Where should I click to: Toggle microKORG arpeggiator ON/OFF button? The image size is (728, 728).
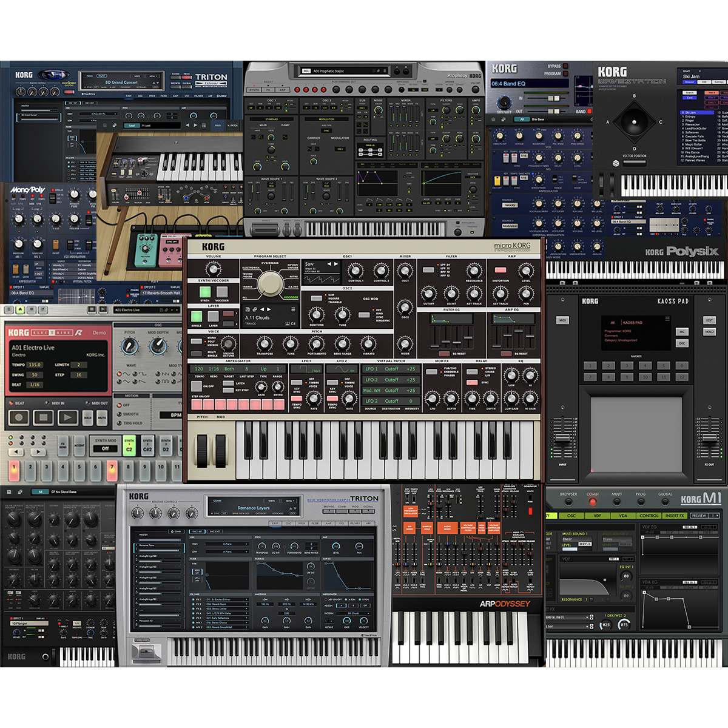pos(197,386)
